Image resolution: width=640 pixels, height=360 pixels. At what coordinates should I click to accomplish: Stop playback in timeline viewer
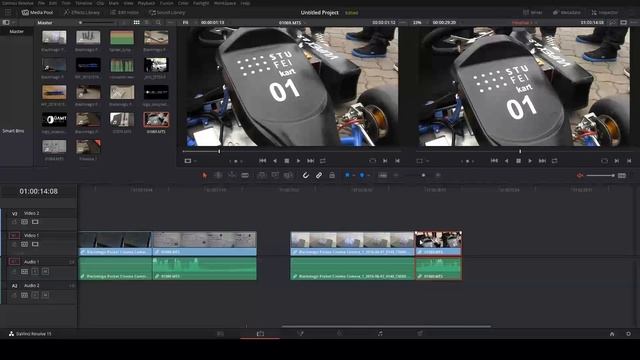point(518,161)
